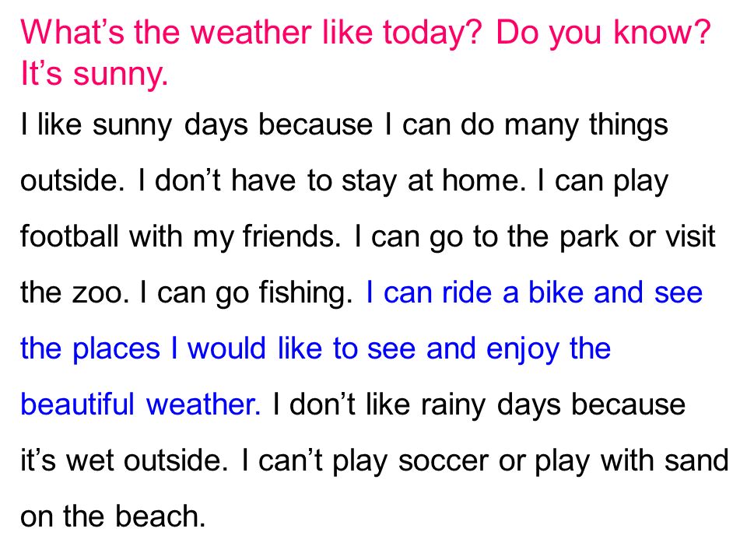
Task: Click the words 'play with sand'
Action: pos(631,462)
